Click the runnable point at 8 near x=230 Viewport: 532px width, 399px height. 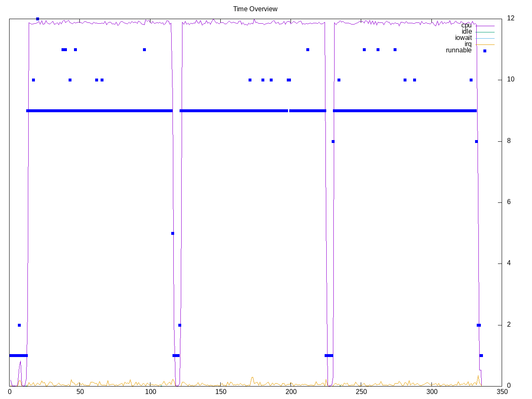tap(333, 141)
